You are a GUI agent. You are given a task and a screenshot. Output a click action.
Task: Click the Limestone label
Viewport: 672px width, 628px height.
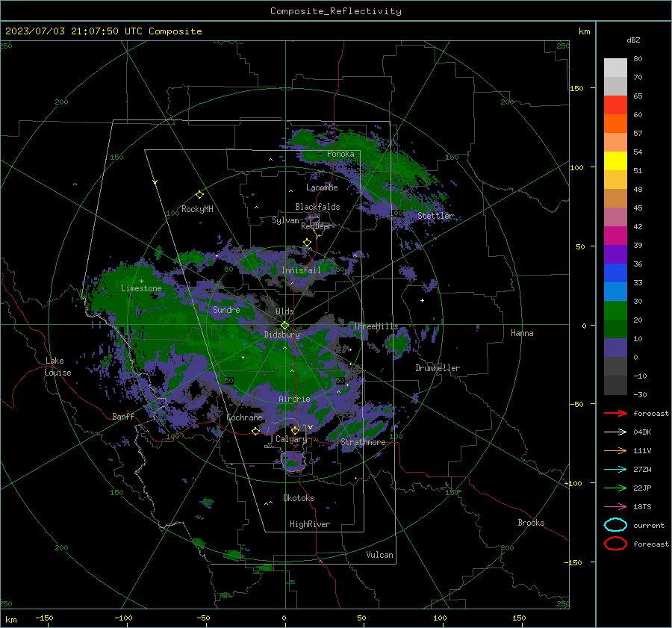(141, 288)
